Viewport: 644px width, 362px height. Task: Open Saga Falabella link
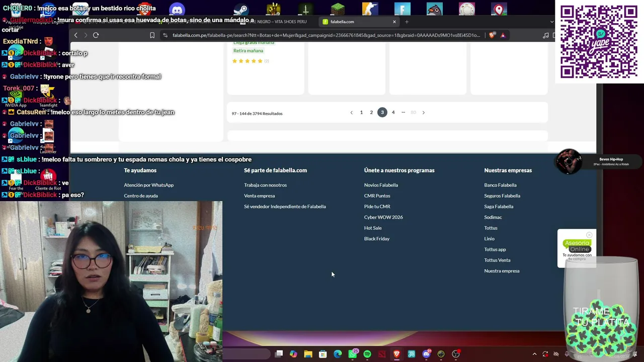tap(499, 207)
